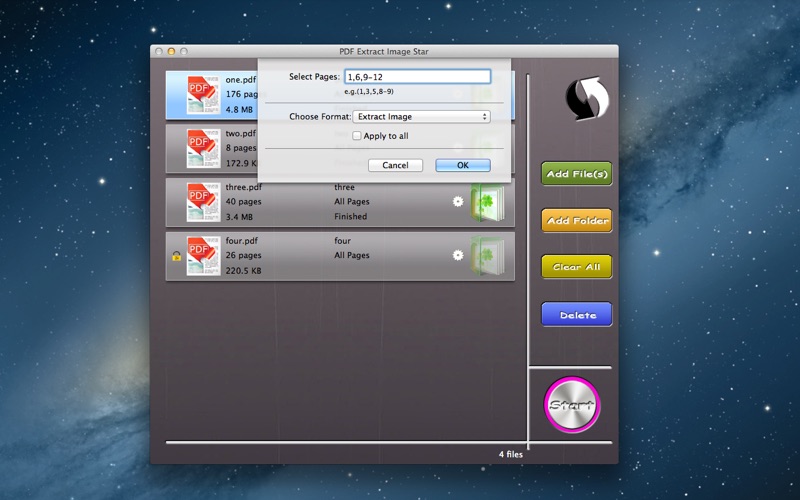Click the '220.5 KB' size text

243,270
